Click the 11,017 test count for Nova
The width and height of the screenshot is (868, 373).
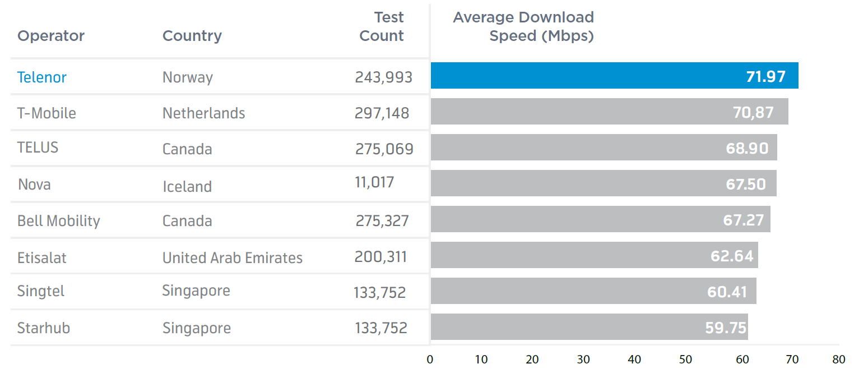374,182
